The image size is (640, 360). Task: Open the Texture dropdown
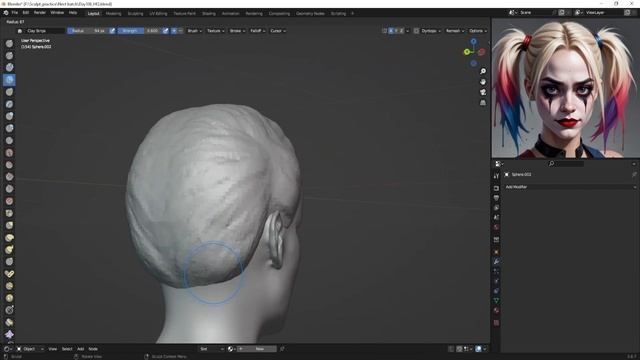point(216,31)
